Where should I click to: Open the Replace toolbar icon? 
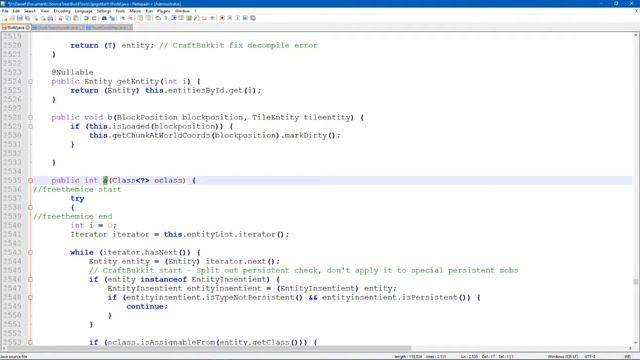point(112,18)
